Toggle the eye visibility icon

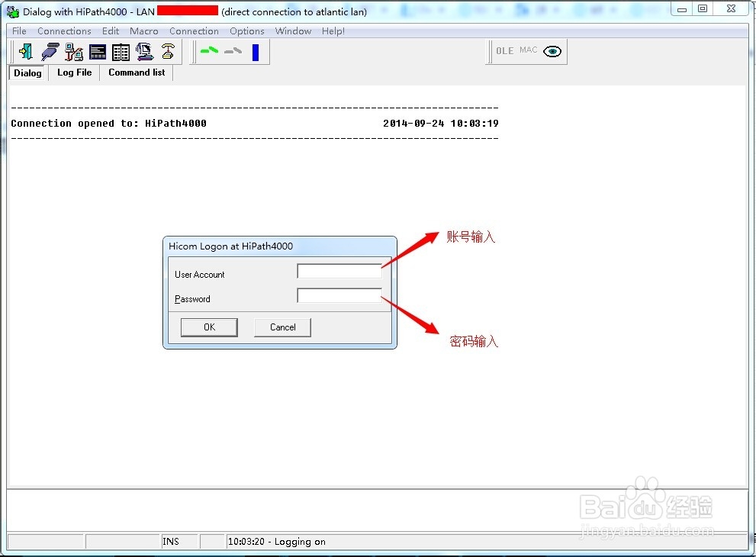click(x=552, y=51)
